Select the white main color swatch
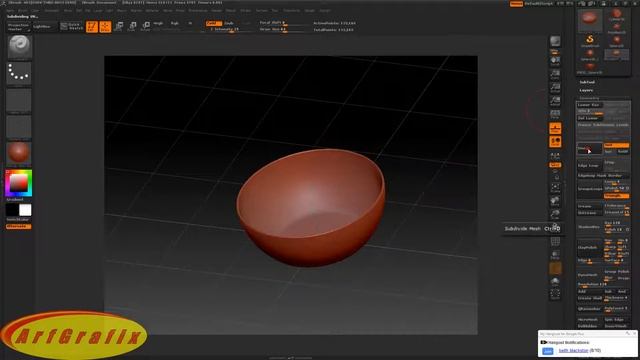This screenshot has width=640, height=360. 25,210
